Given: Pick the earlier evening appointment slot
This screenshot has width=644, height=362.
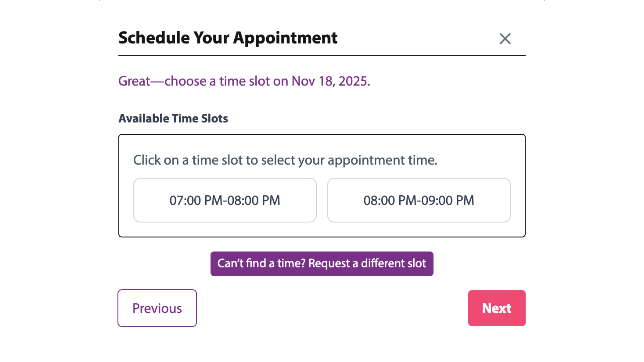Looking at the screenshot, I should pos(225,200).
